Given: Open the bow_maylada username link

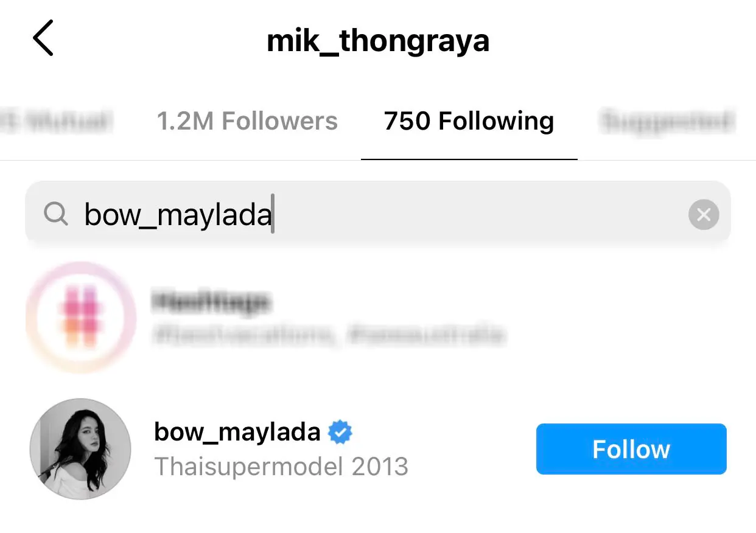Looking at the screenshot, I should [237, 433].
